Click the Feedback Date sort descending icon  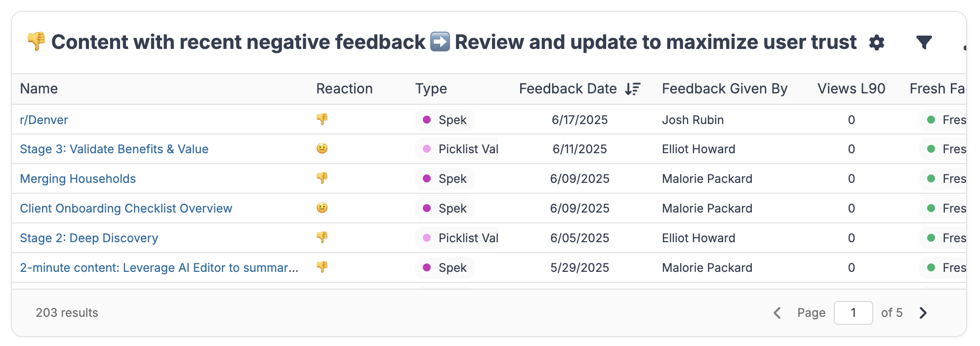tap(633, 89)
